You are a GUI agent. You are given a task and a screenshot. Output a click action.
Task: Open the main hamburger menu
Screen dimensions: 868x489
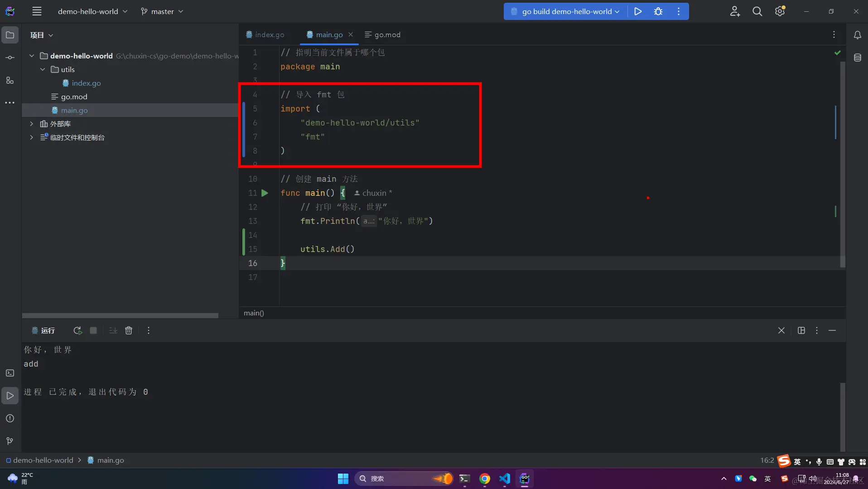point(37,11)
